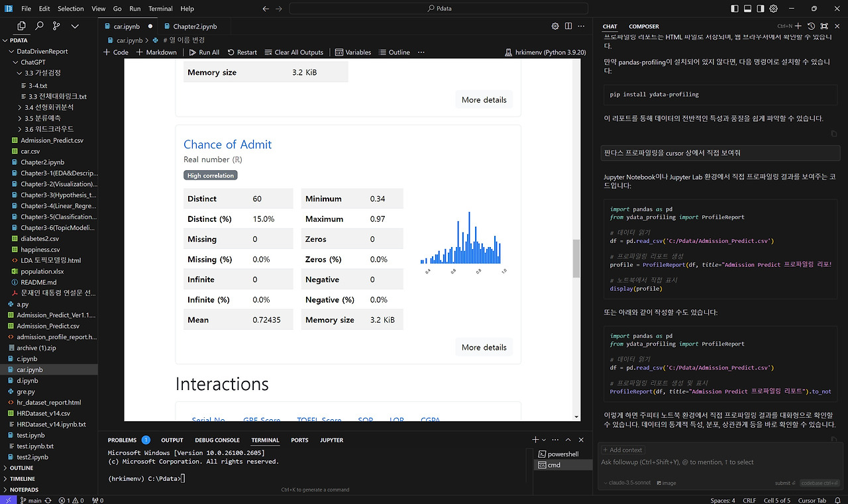
Task: Click Add context in chat
Action: tap(622, 450)
